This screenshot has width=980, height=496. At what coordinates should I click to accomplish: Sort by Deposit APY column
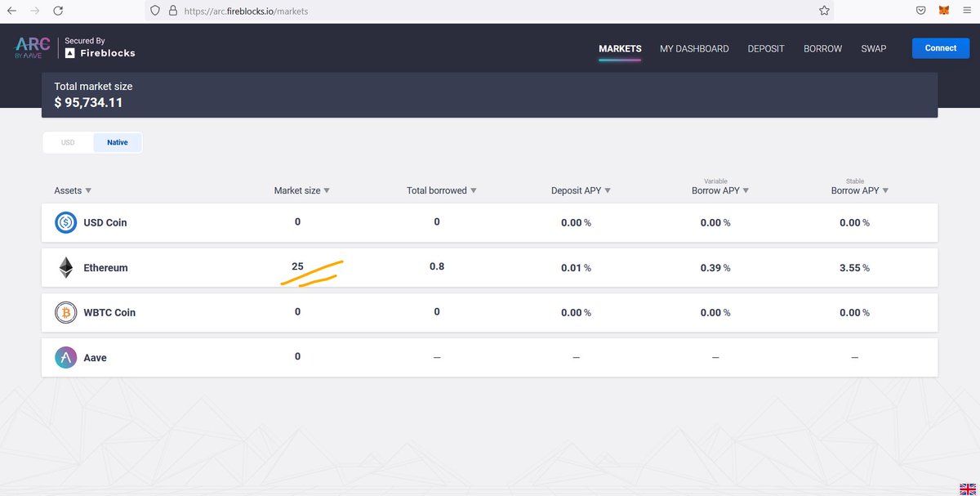[581, 190]
